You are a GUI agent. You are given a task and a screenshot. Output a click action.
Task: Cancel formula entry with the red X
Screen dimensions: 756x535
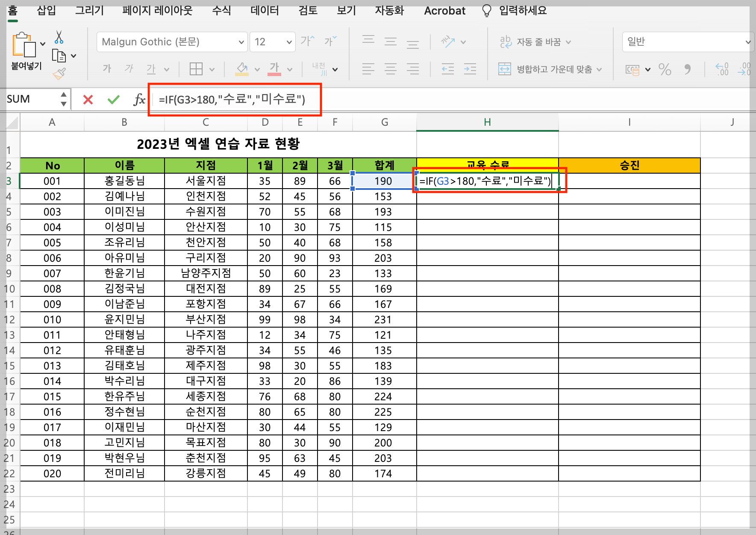click(x=88, y=99)
